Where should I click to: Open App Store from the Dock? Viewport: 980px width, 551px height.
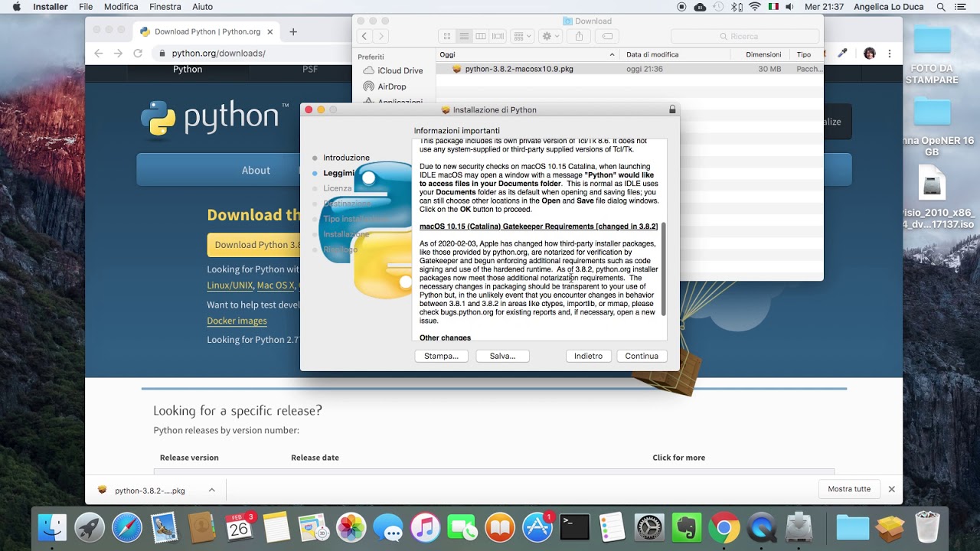coord(537,527)
